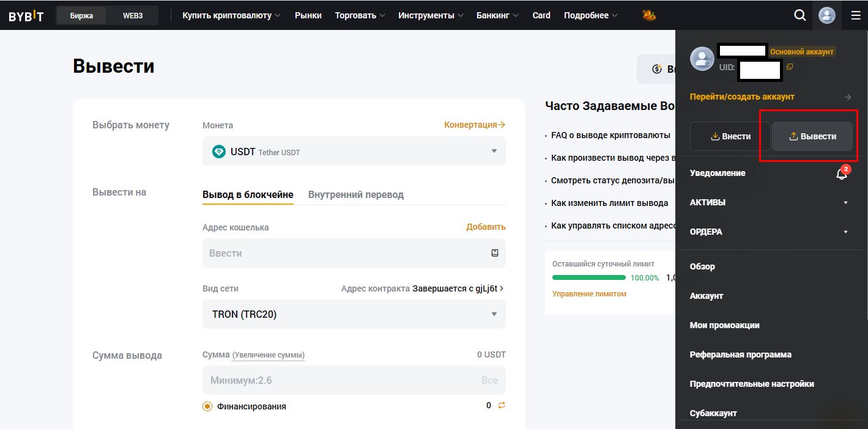This screenshot has width=868, height=429.
Task: Select Вывод в блокчейне tab
Action: pos(248,195)
